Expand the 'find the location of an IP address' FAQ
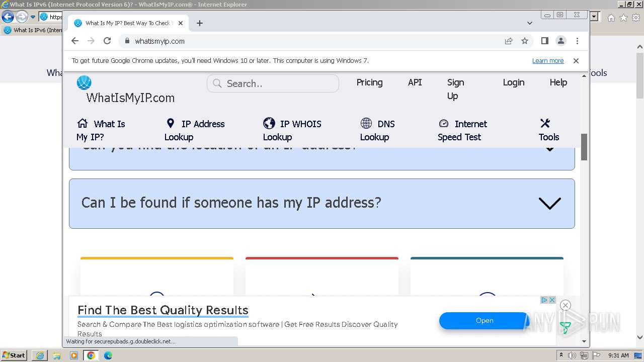Screen dimensions: 644x362 (322, 158)
